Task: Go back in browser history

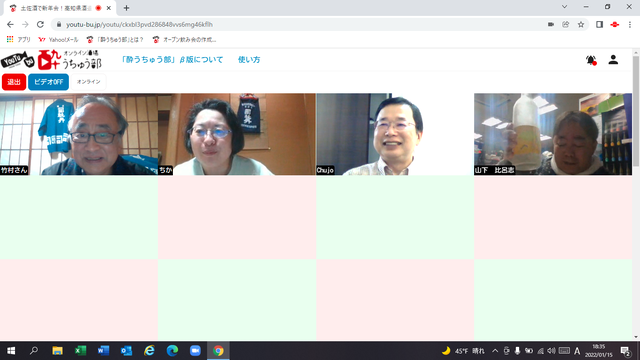Action: pyautogui.click(x=10, y=24)
